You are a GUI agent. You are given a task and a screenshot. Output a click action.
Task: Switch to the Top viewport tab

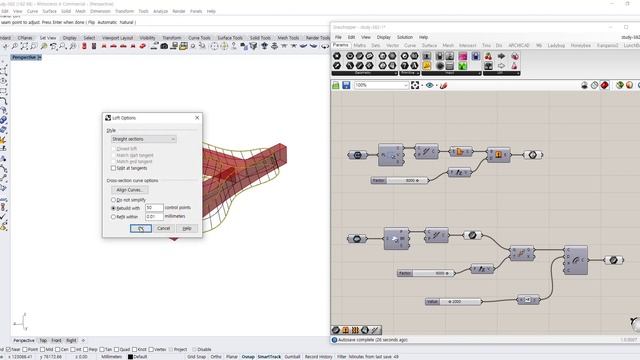[x=43, y=340]
